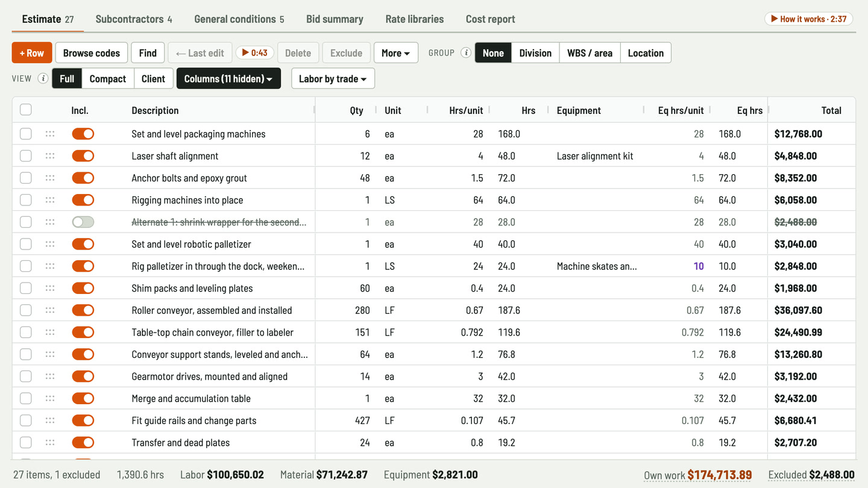Switch to the Subcontractors tab

point(134,19)
